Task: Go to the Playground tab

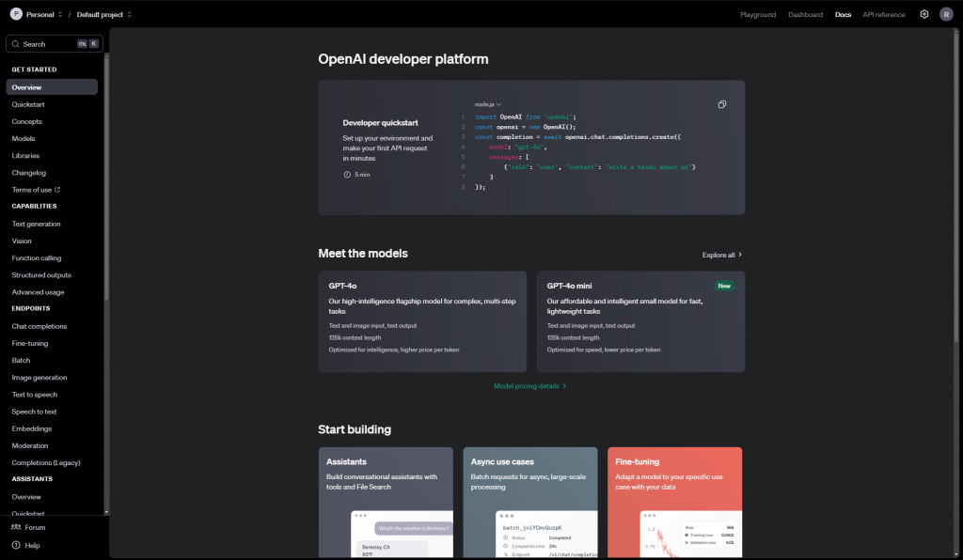Action: coord(757,15)
